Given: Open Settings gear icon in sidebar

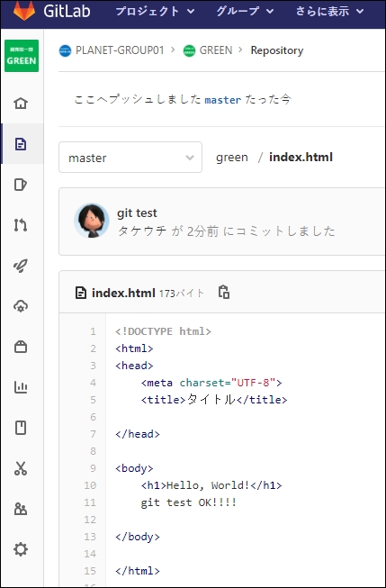Looking at the screenshot, I should point(21,550).
